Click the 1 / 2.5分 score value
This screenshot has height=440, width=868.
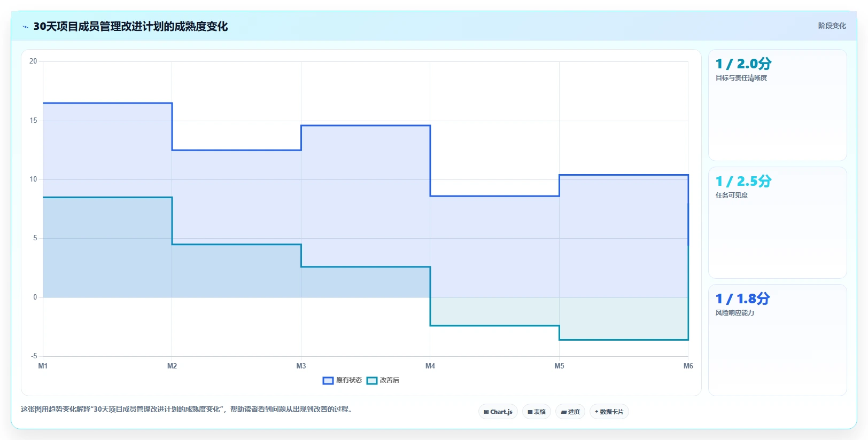click(x=743, y=181)
